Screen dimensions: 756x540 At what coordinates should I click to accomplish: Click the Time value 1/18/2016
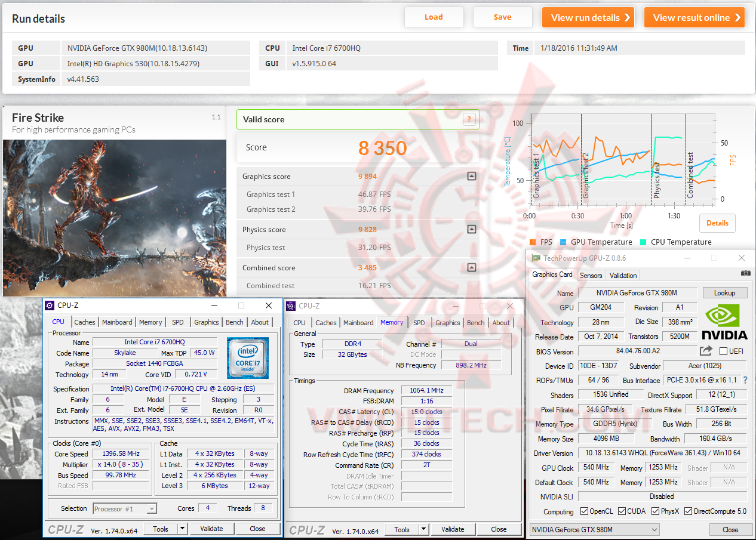coord(579,48)
